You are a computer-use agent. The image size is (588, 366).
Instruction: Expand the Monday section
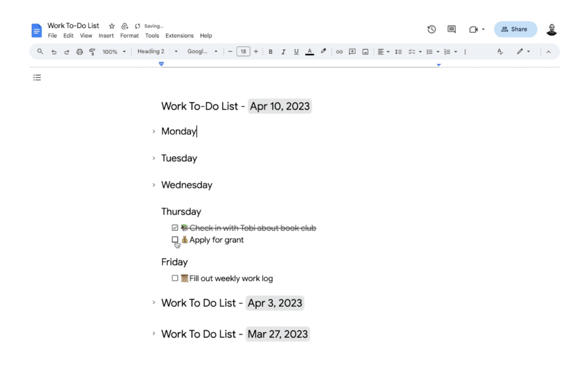pyautogui.click(x=154, y=131)
